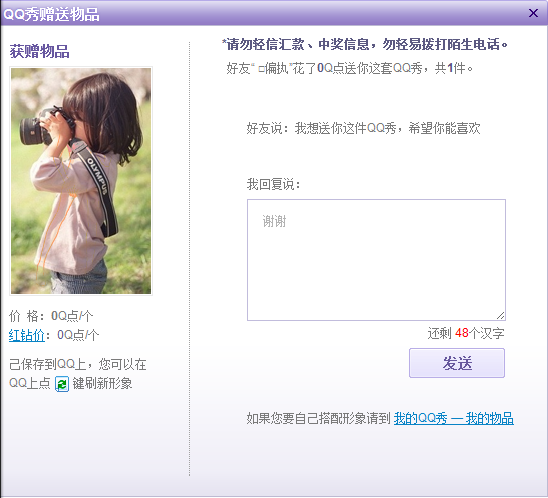Close the QQ秀赠送物品 dialog
The image size is (548, 498).
(x=533, y=13)
